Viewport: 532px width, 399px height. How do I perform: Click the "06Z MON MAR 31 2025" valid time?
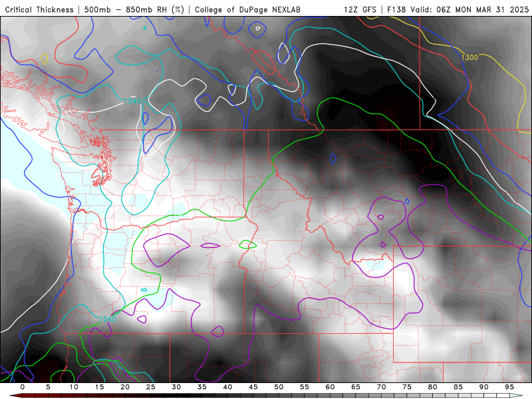[483, 10]
